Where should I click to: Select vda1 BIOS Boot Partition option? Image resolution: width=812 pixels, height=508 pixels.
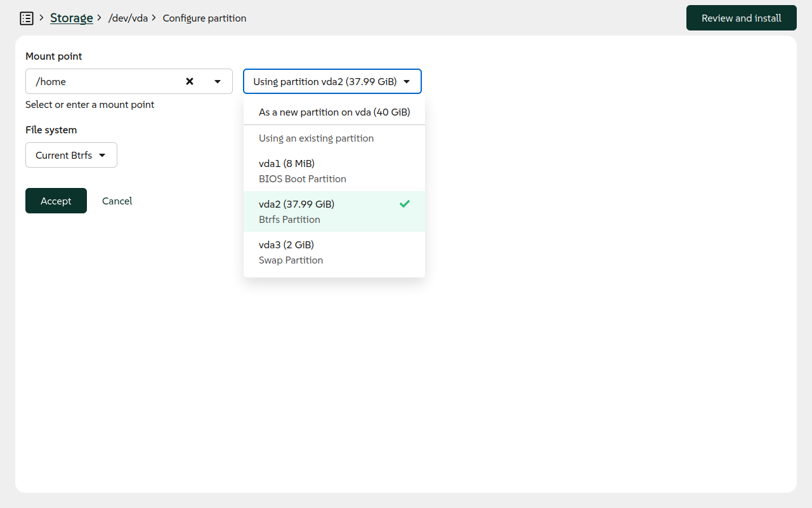(x=302, y=170)
